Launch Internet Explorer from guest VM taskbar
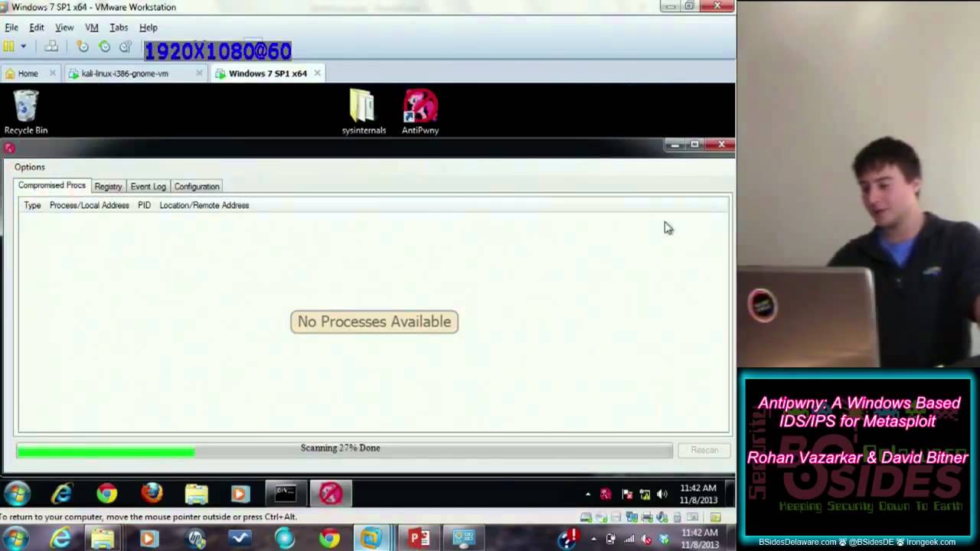The width and height of the screenshot is (980, 551). point(61,494)
